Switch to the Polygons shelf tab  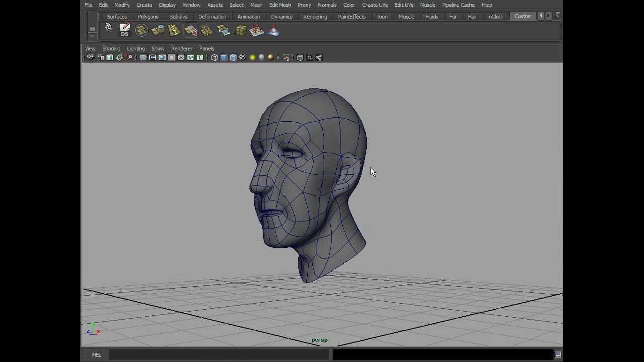[148, 17]
